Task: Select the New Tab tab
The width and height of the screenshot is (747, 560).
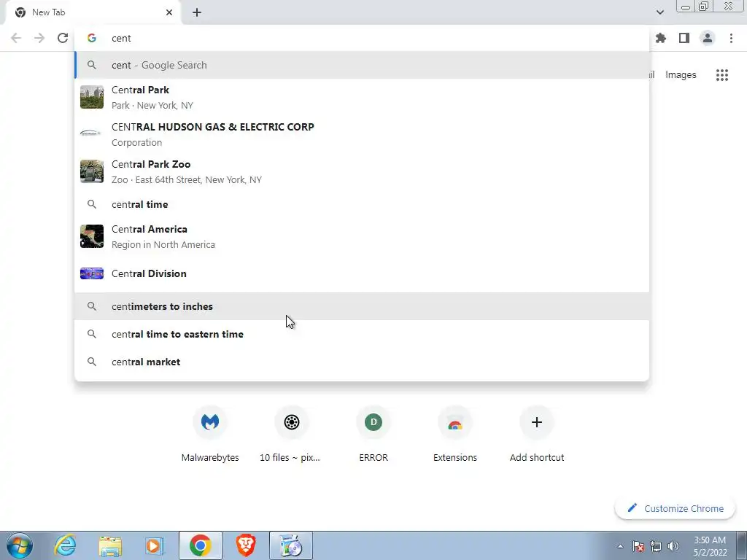Action: coord(93,12)
